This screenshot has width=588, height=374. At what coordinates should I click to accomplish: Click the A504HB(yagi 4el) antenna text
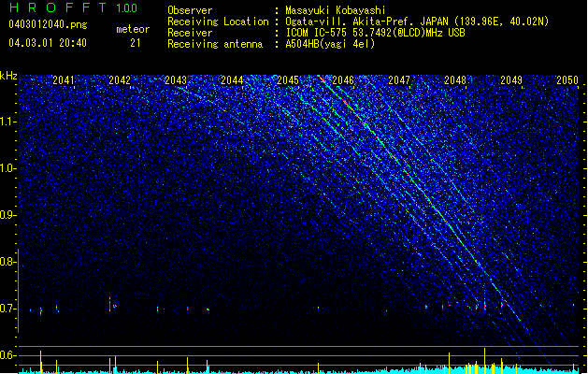[330, 44]
